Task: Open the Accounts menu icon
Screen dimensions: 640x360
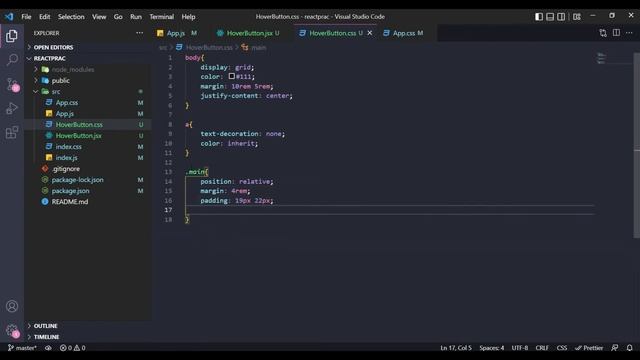Action: pos(12,306)
